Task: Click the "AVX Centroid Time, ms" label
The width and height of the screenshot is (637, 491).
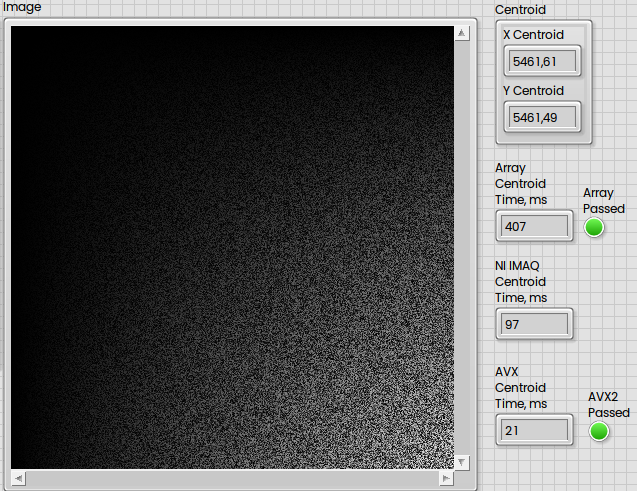Action: [521, 387]
